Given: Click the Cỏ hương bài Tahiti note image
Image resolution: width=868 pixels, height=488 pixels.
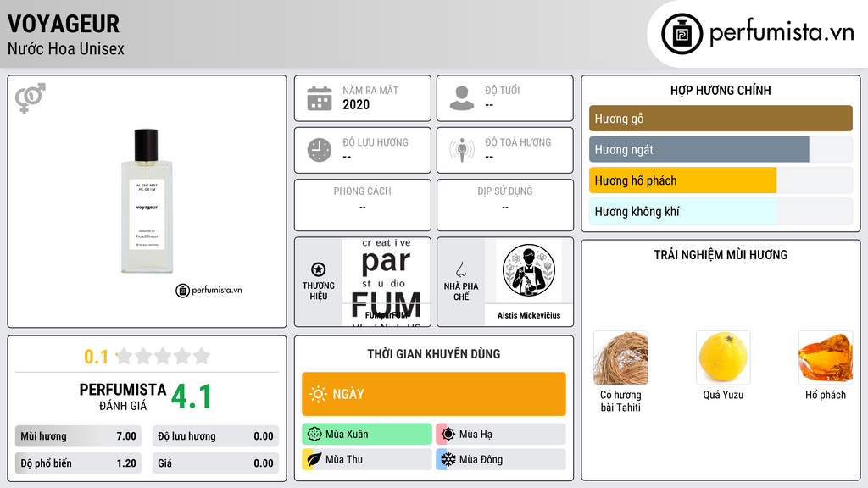Looking at the screenshot, I should click(620, 358).
